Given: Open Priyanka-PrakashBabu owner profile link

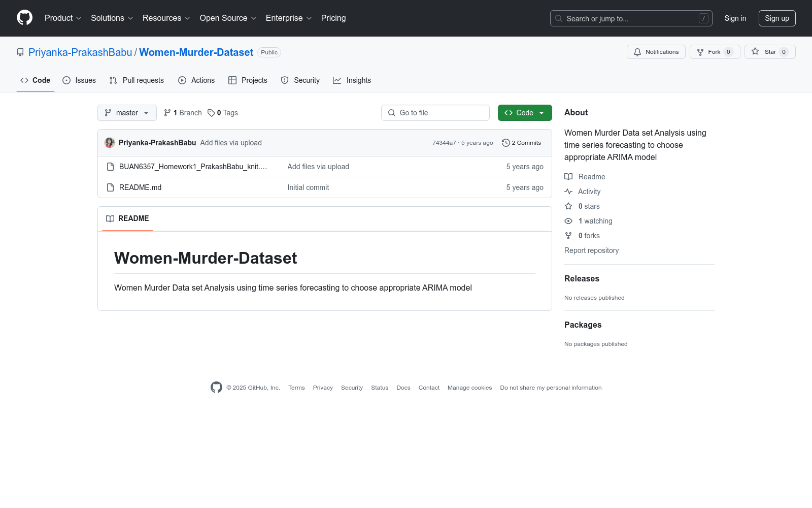Looking at the screenshot, I should click(x=80, y=52).
